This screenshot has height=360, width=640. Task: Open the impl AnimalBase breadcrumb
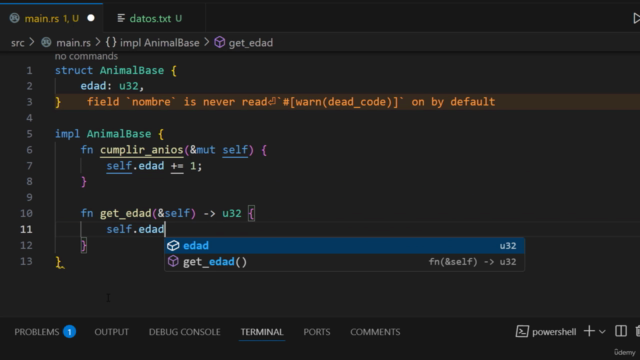pyautogui.click(x=160, y=42)
